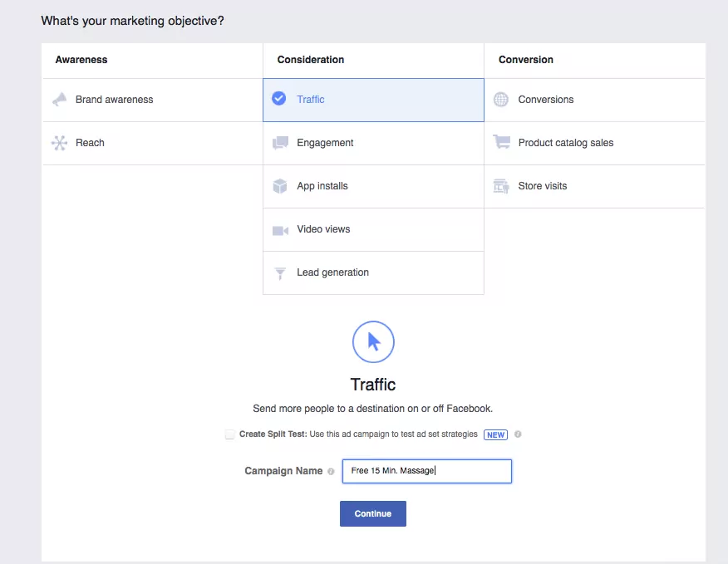
Task: Click the Brand awareness megaphone icon
Action: point(59,100)
